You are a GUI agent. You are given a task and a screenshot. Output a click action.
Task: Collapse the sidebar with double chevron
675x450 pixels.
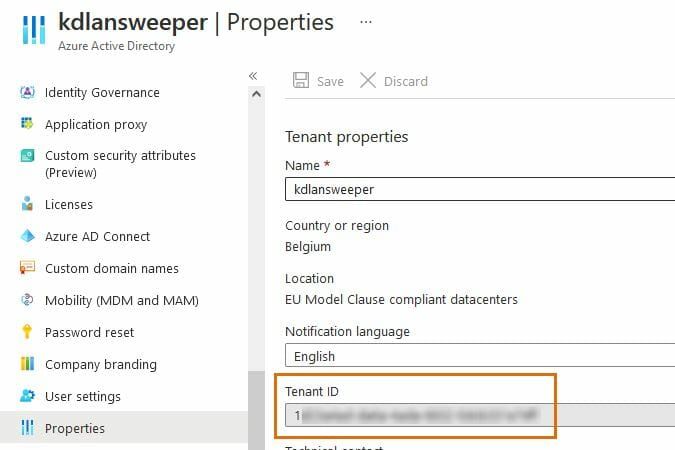tap(253, 76)
